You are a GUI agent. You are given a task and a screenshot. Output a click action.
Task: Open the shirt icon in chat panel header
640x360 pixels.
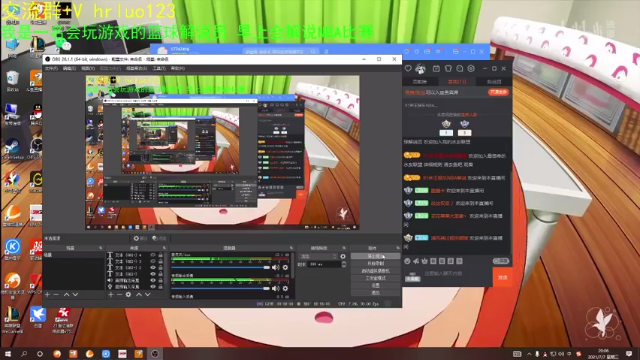point(448,69)
